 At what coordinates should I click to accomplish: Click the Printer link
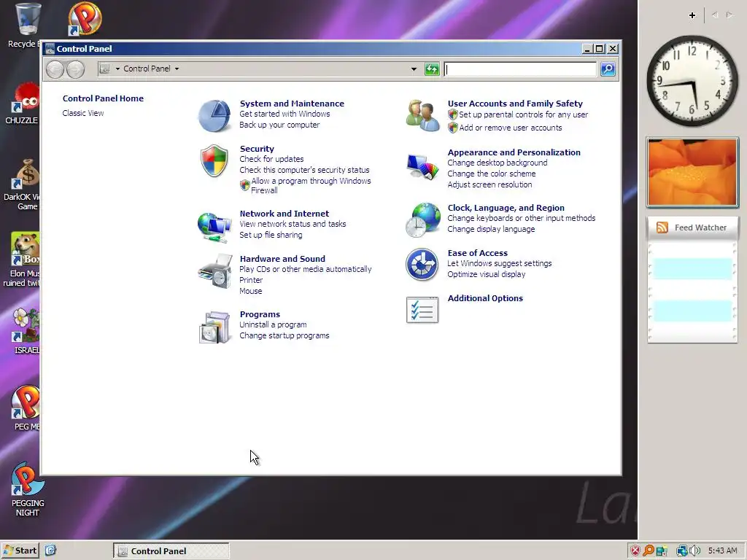(x=251, y=281)
